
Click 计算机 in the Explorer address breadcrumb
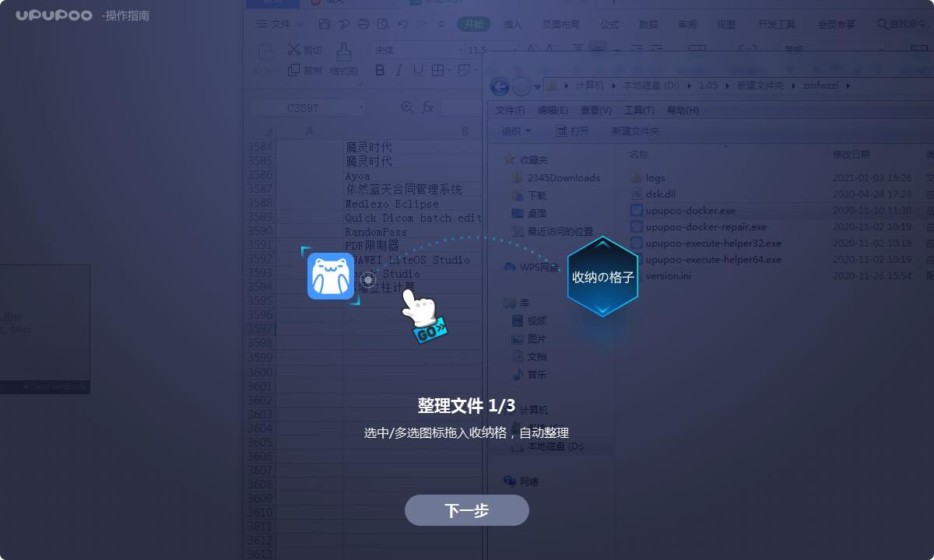(x=589, y=86)
